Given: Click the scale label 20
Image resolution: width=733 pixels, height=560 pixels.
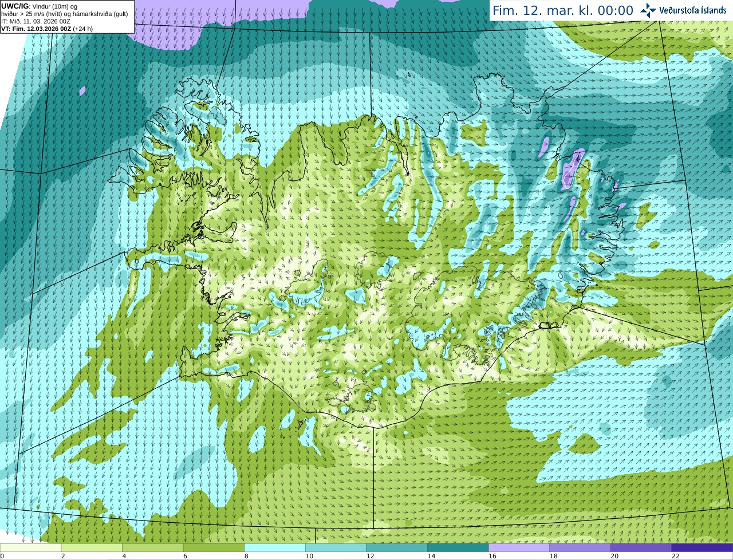Looking at the screenshot, I should (x=614, y=556).
